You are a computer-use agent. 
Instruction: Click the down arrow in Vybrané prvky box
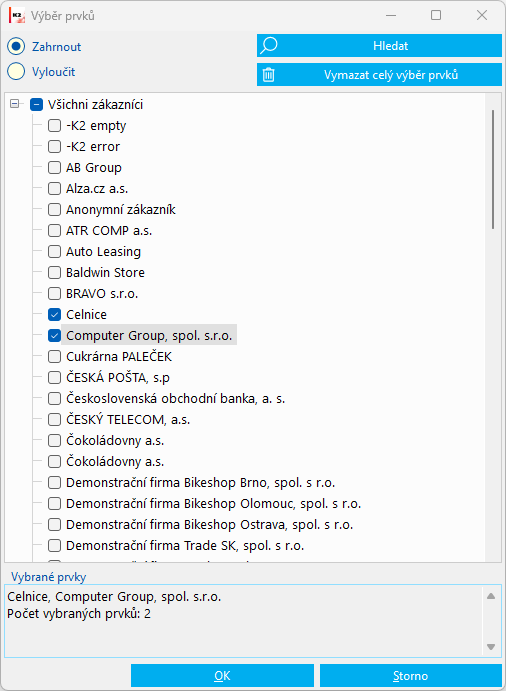(x=491, y=646)
